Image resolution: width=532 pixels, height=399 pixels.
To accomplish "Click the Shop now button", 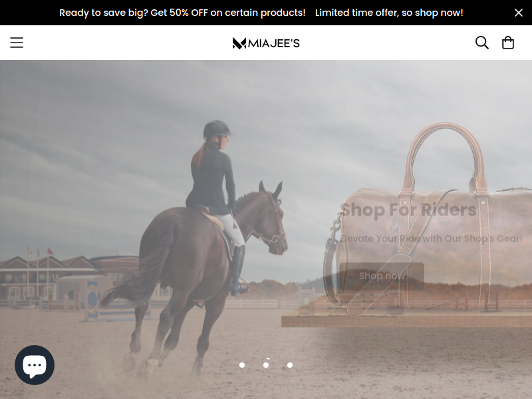I will pyautogui.click(x=382, y=276).
